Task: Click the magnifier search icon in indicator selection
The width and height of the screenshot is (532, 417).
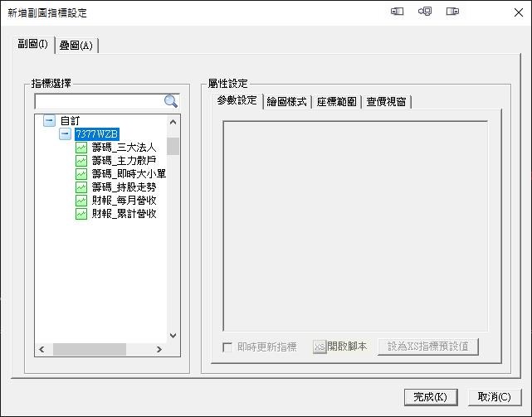Action: click(x=171, y=101)
